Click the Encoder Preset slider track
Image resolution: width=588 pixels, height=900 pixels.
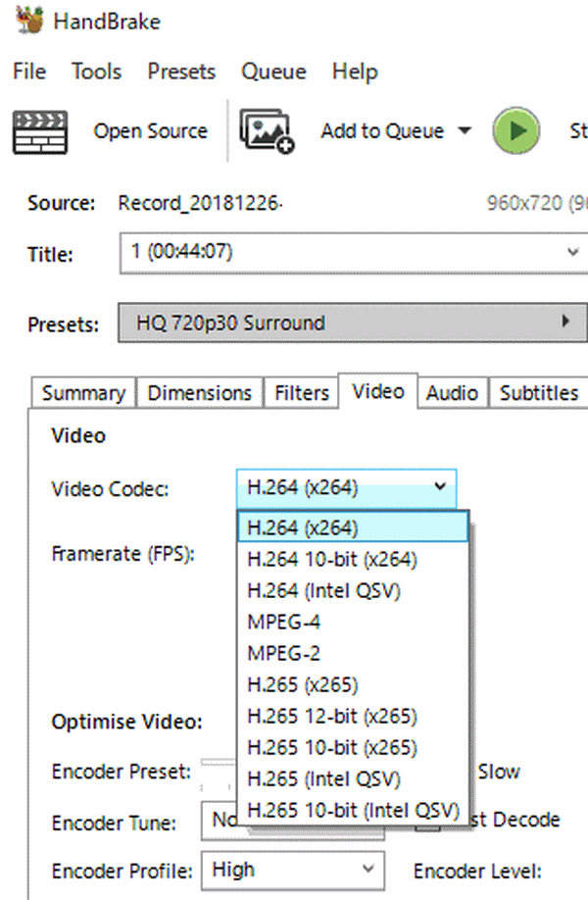[x=218, y=762]
